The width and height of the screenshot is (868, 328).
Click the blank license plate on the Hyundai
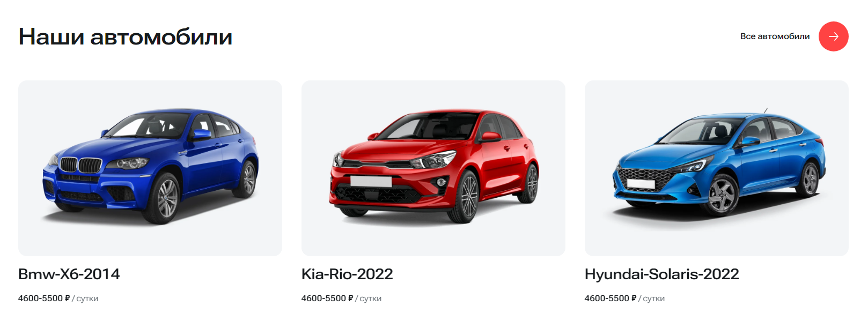click(641, 184)
